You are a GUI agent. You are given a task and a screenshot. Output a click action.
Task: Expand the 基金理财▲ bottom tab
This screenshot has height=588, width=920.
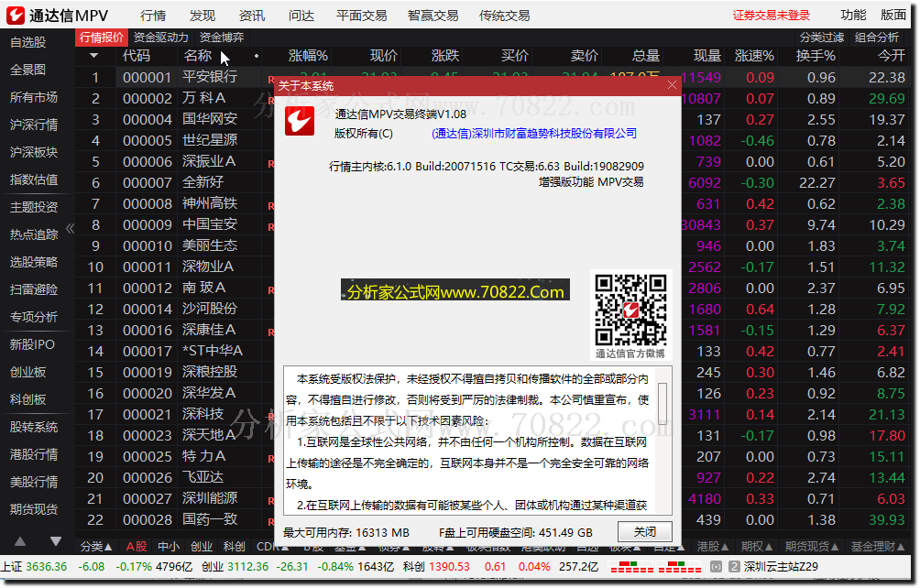pyautogui.click(x=879, y=547)
